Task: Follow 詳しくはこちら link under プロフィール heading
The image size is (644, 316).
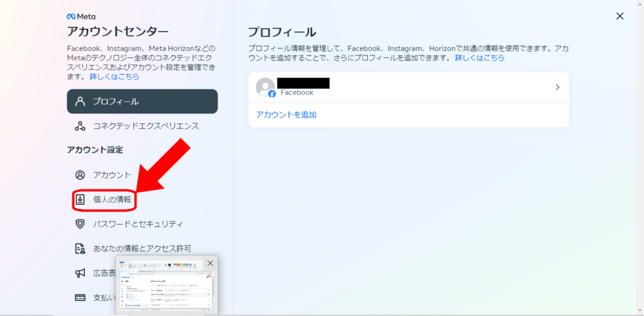Action: coord(480,58)
